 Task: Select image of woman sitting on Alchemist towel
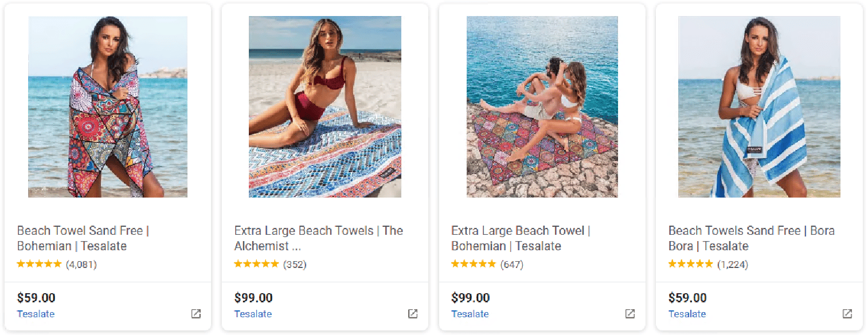325,107
